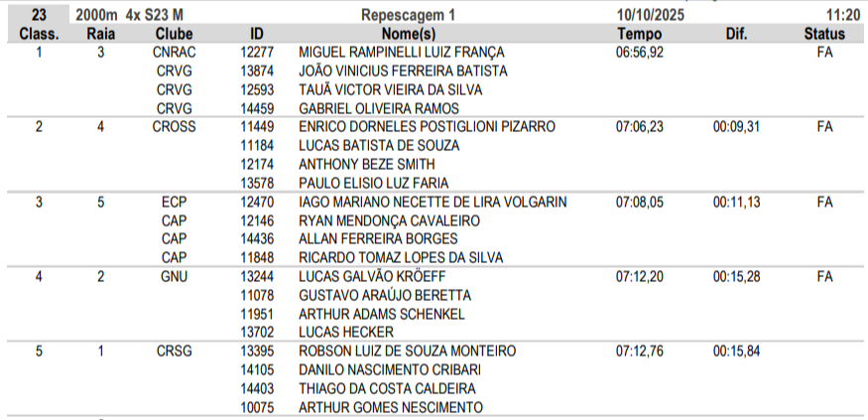Screen dimensions: 868x420
Task: Select the name MIGUEL RAMPINELLI LUIZ FRANÇA
Action: coord(402,52)
